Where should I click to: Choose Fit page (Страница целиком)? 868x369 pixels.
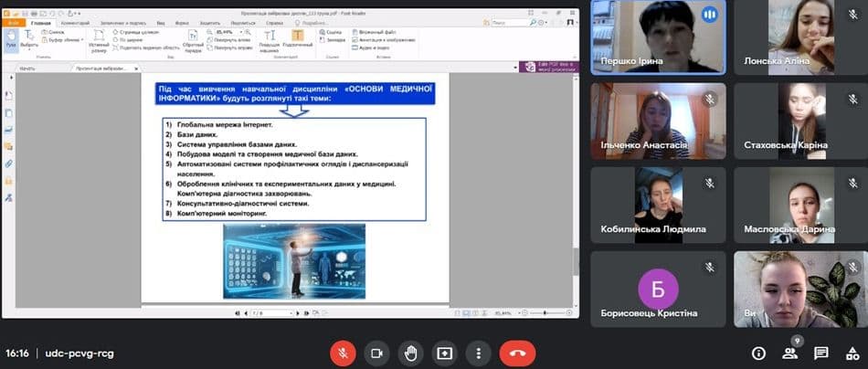(136, 32)
